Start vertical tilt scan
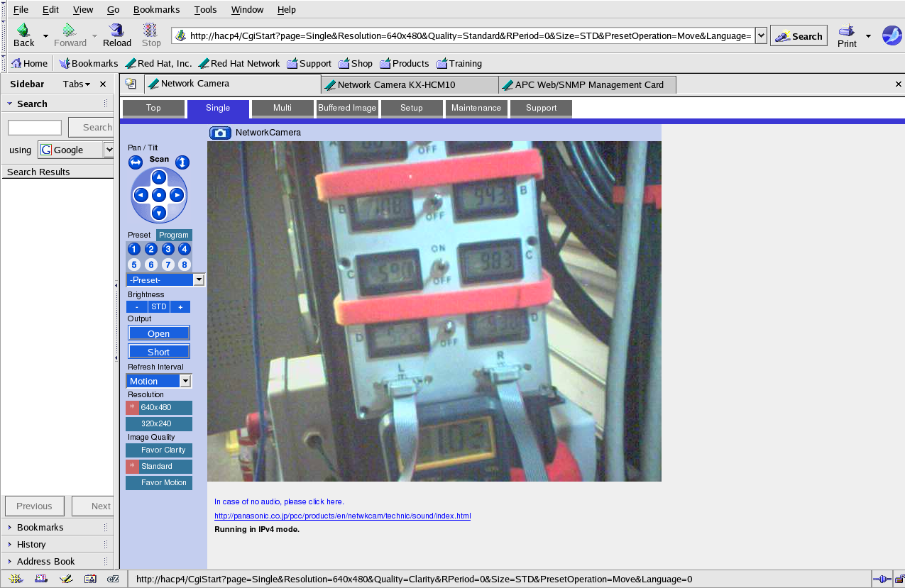Screen dimensions: 905x588 [182, 162]
